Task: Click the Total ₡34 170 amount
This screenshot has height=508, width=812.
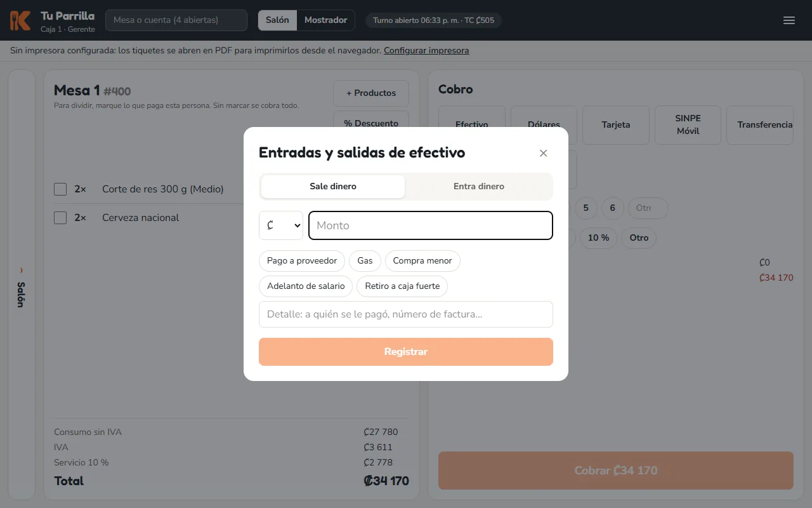Action: coord(386,481)
